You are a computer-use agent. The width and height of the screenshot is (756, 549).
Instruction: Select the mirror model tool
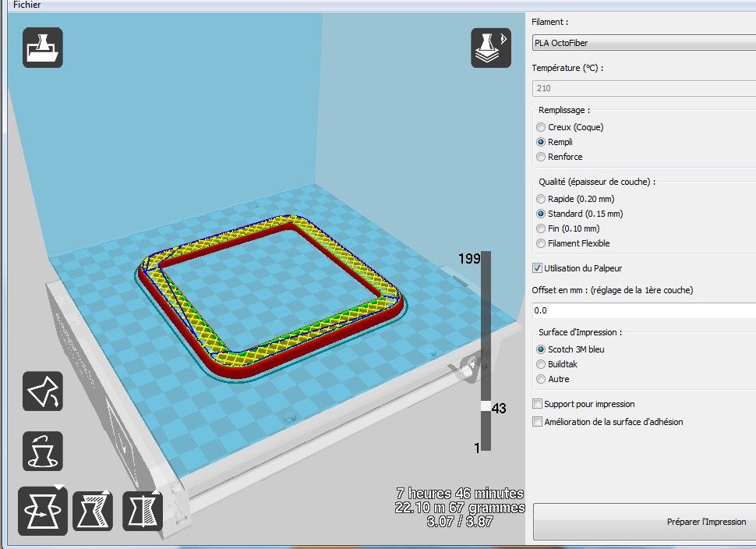click(x=143, y=511)
